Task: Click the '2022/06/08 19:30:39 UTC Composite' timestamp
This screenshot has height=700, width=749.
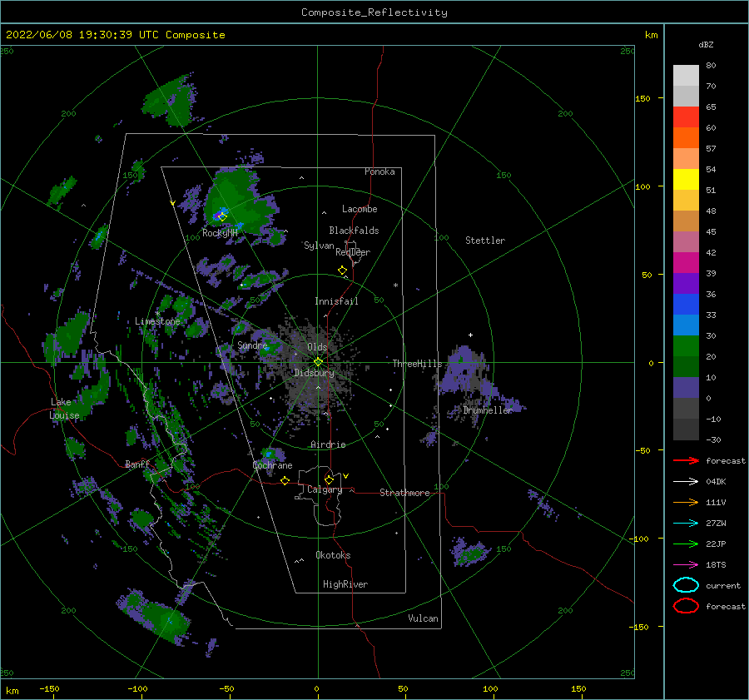Action: click(x=115, y=35)
